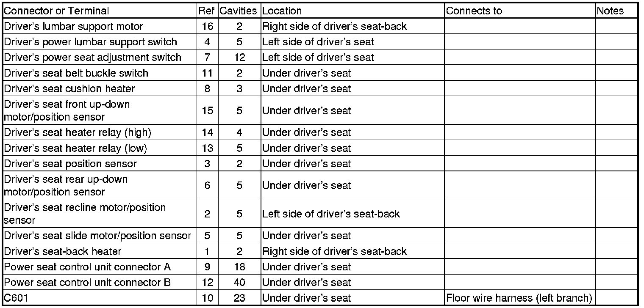Click "Driver's seat heater relay (high)" cell
The width and height of the screenshot is (644, 308).
(78, 132)
